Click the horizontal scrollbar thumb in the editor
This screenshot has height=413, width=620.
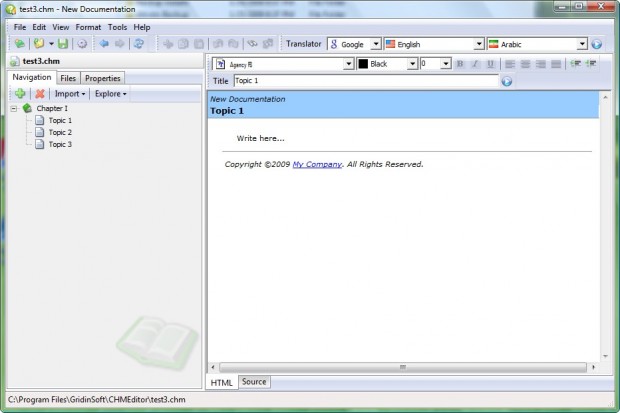pos(403,367)
